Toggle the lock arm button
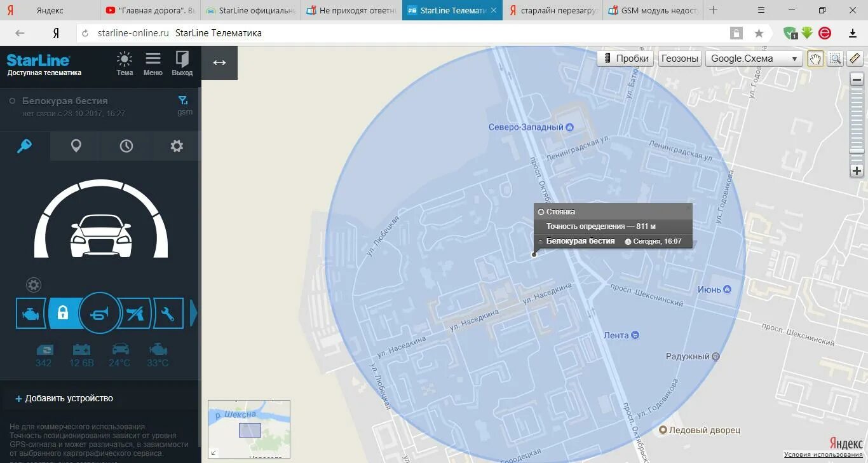Image resolution: width=868 pixels, height=463 pixels. point(62,313)
